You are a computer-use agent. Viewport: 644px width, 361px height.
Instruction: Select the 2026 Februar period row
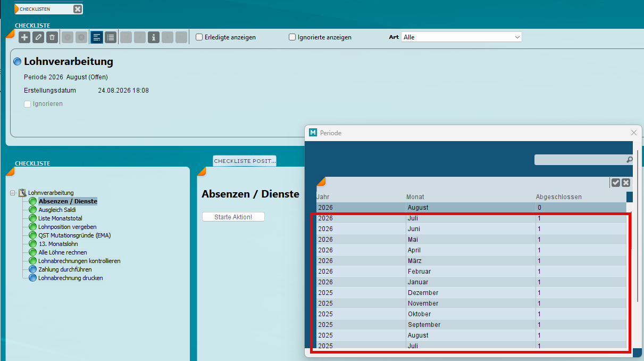click(471, 272)
